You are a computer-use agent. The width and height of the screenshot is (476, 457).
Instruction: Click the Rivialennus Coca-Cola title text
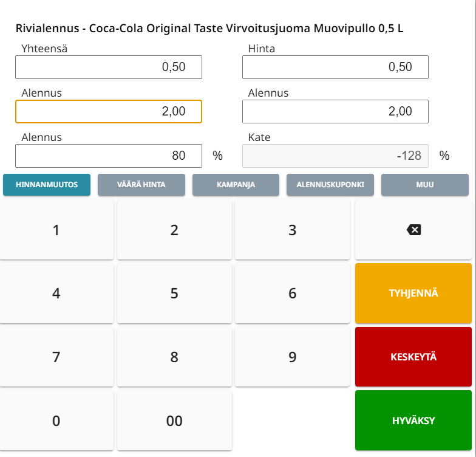[209, 28]
